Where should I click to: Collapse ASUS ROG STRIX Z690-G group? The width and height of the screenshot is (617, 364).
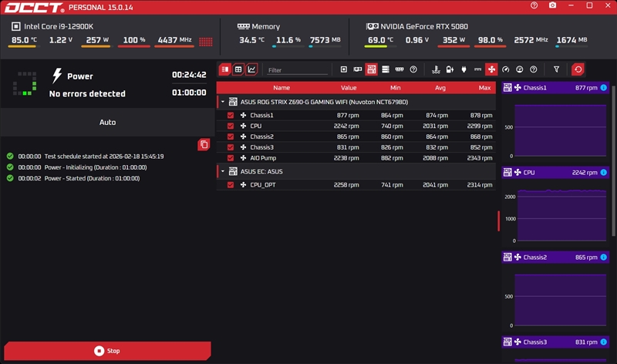223,102
